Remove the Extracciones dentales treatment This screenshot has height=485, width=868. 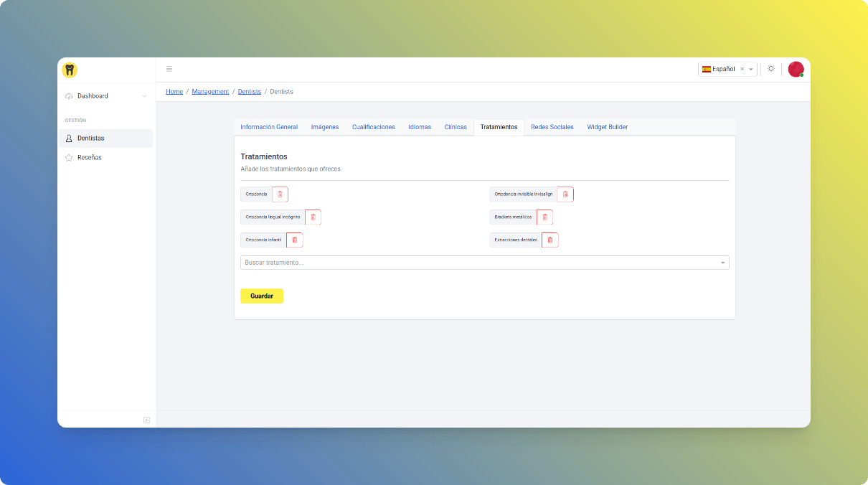(549, 240)
